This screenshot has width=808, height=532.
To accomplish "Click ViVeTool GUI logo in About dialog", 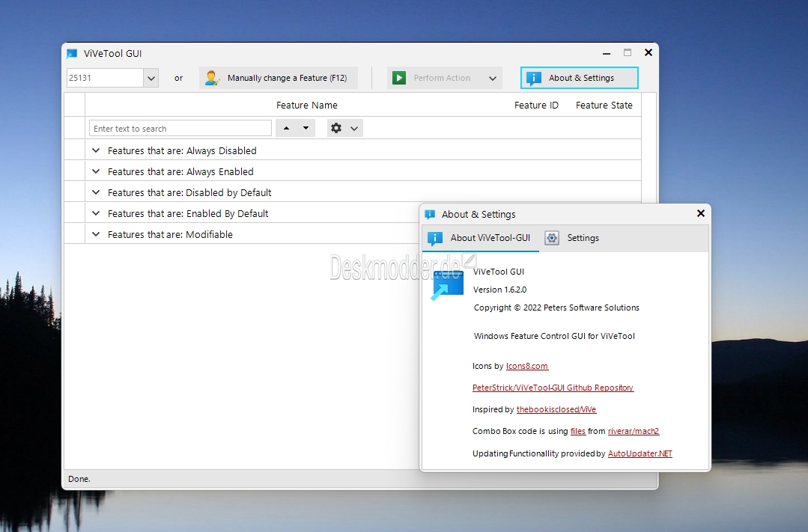I will click(x=447, y=285).
